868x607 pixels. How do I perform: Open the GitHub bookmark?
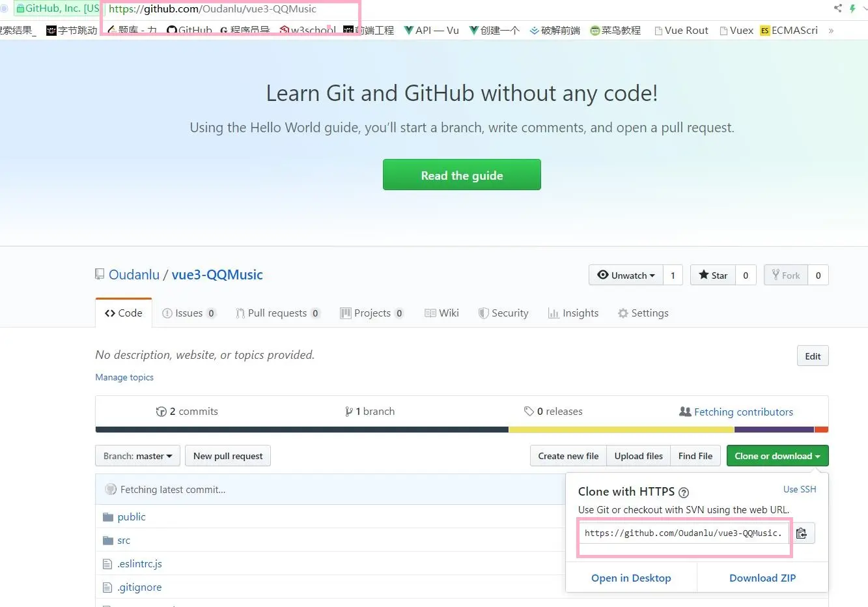point(189,31)
